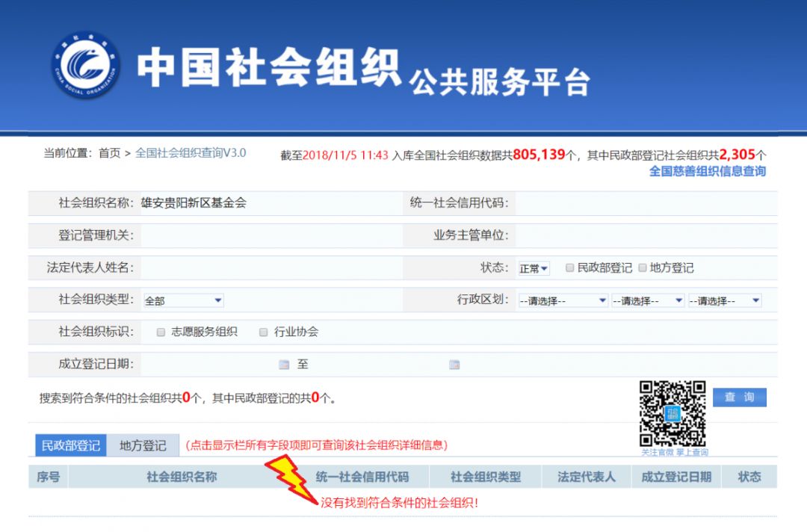Click 统一社会信用代码 column header

coord(362,477)
